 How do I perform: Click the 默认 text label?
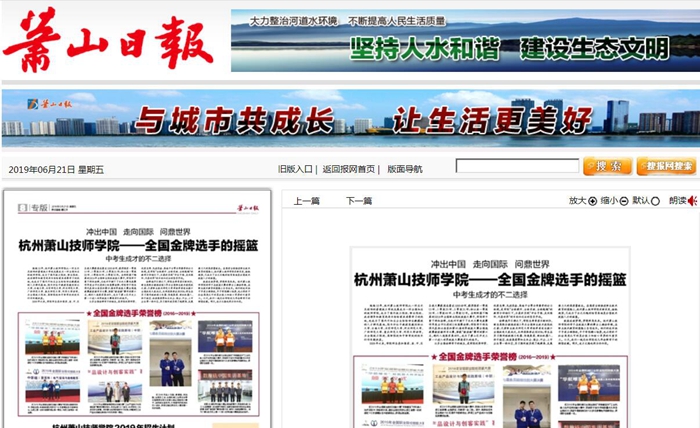tap(641, 201)
